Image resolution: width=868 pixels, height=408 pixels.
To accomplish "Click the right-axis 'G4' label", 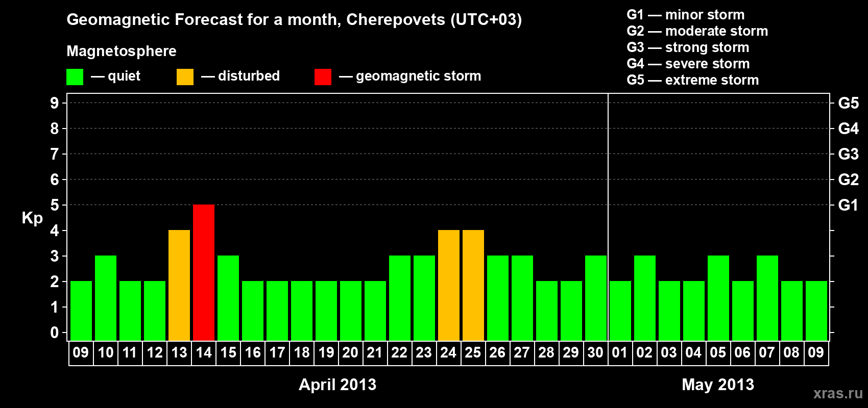I will (849, 129).
